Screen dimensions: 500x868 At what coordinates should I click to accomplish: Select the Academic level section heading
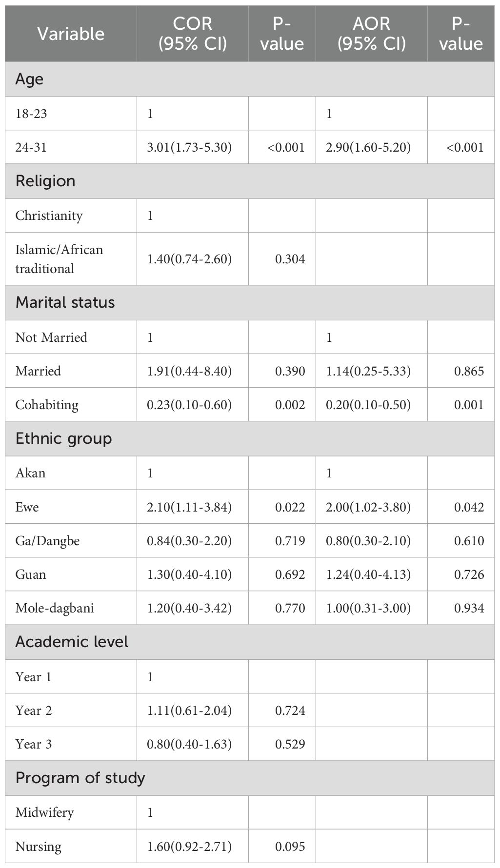click(72, 642)
